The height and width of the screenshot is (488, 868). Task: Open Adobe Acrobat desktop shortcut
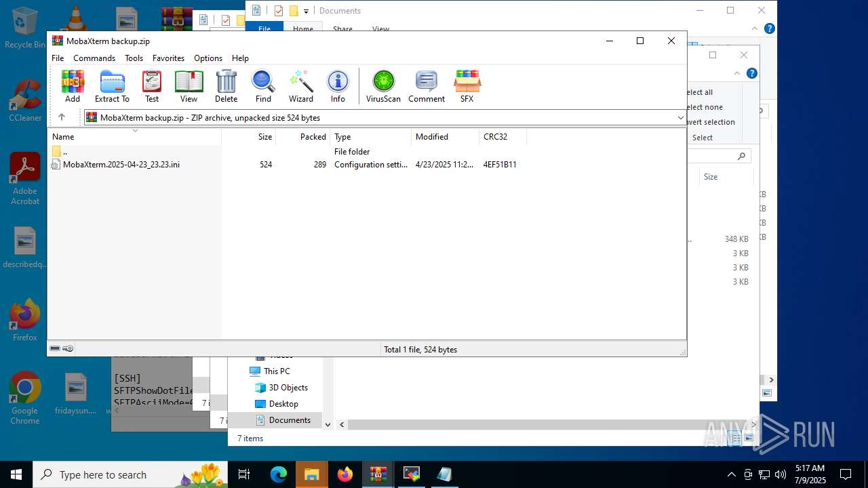click(x=25, y=178)
